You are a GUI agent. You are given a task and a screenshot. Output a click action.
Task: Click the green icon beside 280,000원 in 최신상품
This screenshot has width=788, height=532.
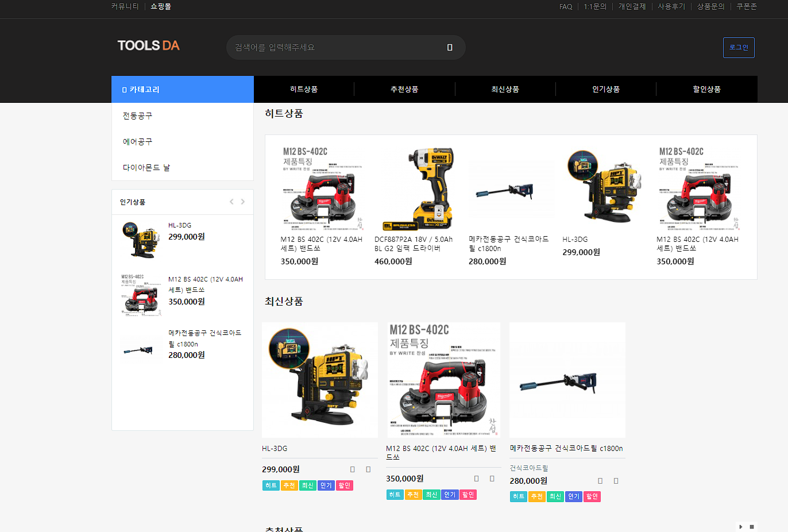tap(616, 481)
